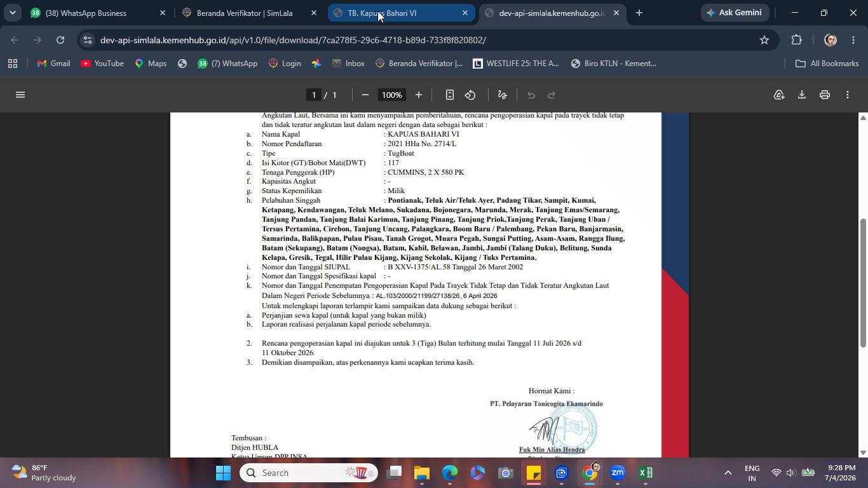The image size is (868, 488).
Task: Go back to the previous page
Action: pos(15,40)
